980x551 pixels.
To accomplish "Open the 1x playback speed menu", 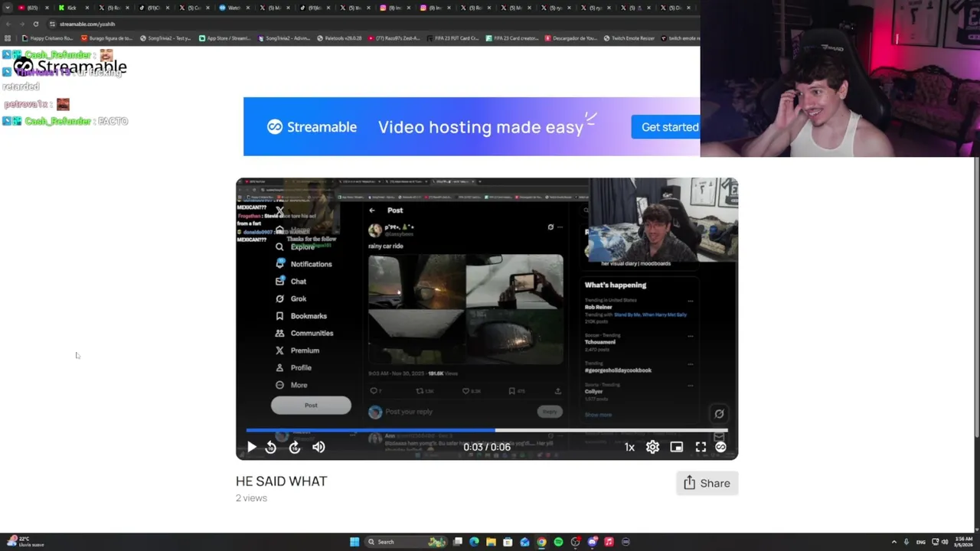I will pyautogui.click(x=629, y=447).
